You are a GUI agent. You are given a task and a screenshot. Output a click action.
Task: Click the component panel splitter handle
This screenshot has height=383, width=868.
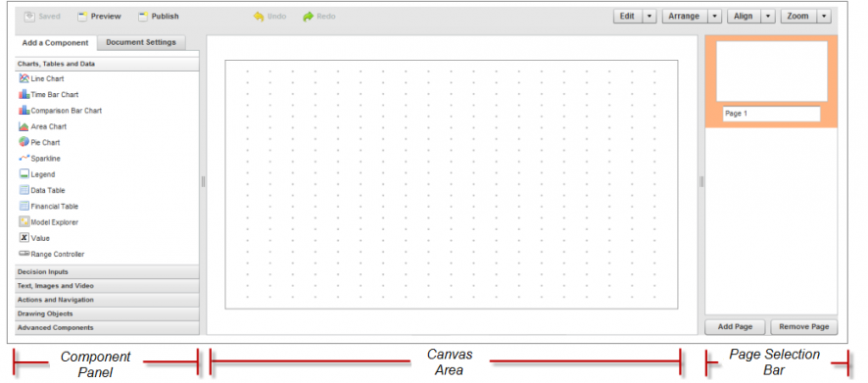click(x=203, y=181)
